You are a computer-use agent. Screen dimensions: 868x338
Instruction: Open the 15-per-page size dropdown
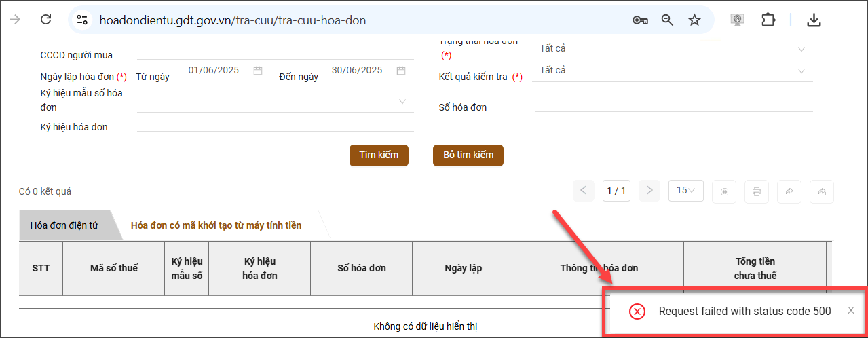click(685, 191)
